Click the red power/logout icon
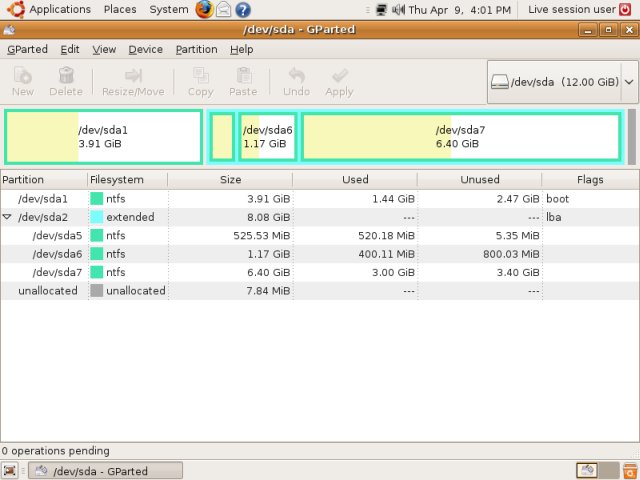 click(x=625, y=9)
